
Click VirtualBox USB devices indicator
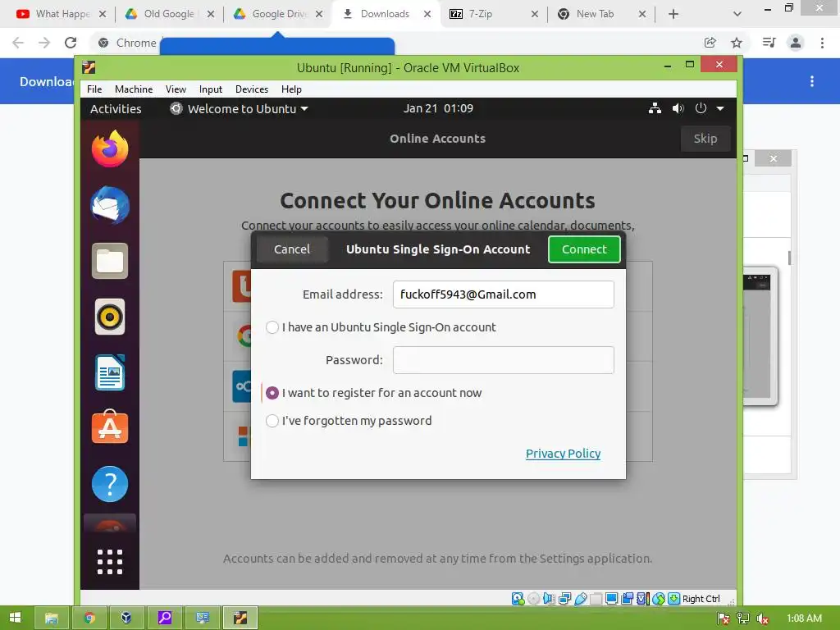coord(580,598)
